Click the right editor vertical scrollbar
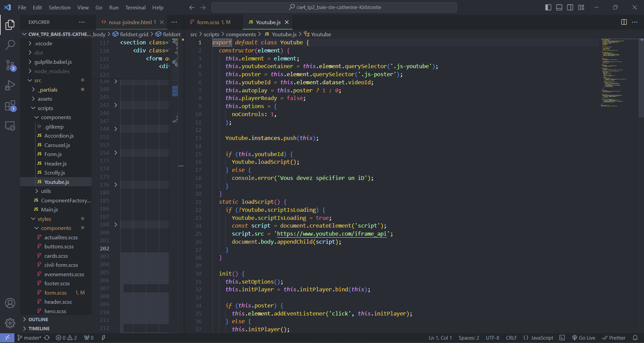The height and width of the screenshot is (343, 644). tap(641, 78)
